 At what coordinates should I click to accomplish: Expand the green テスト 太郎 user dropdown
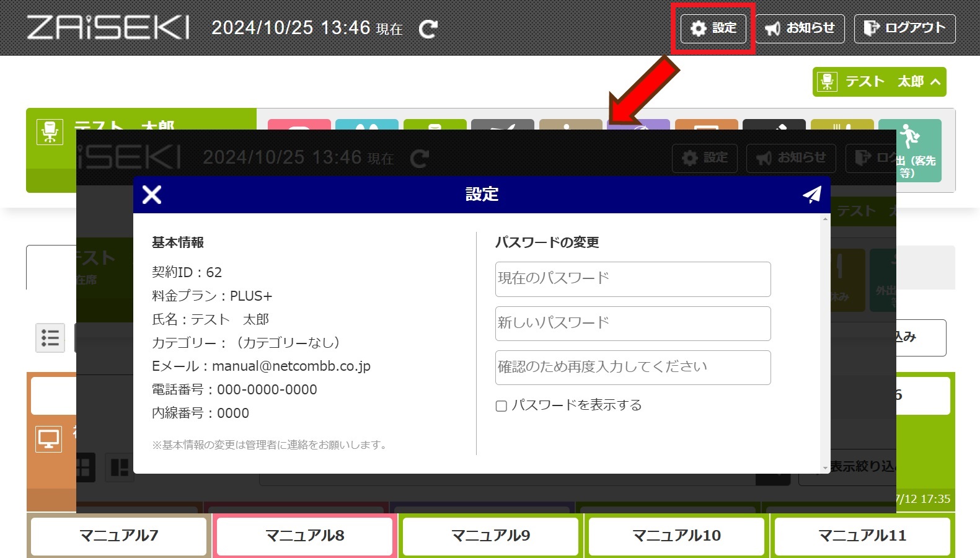pos(879,82)
